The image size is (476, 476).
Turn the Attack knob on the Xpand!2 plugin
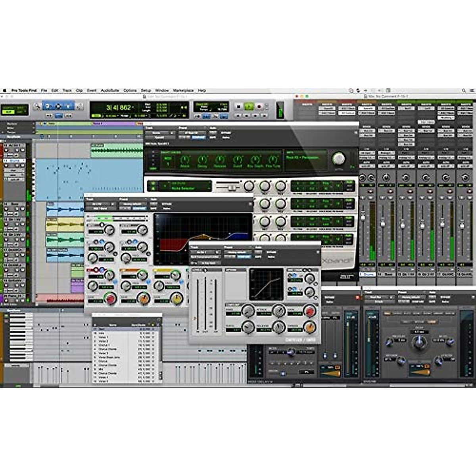coord(184,159)
